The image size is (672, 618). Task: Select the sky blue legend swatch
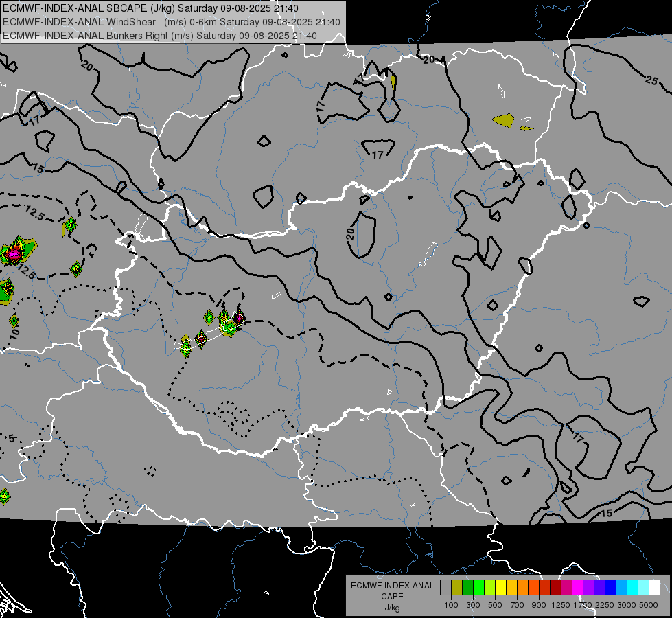pos(621,588)
